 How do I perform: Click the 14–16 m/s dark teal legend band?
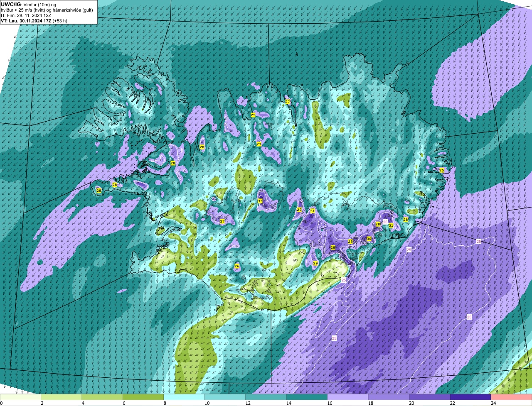307,397
